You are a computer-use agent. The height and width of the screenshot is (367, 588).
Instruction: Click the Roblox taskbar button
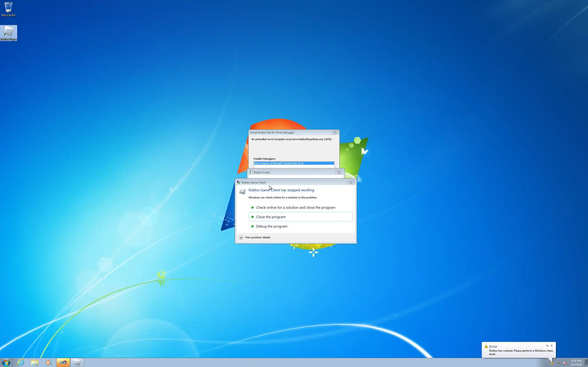click(x=77, y=362)
